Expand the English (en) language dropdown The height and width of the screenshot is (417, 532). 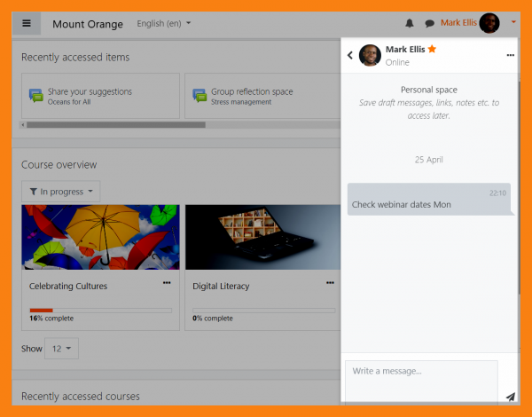[x=164, y=24]
